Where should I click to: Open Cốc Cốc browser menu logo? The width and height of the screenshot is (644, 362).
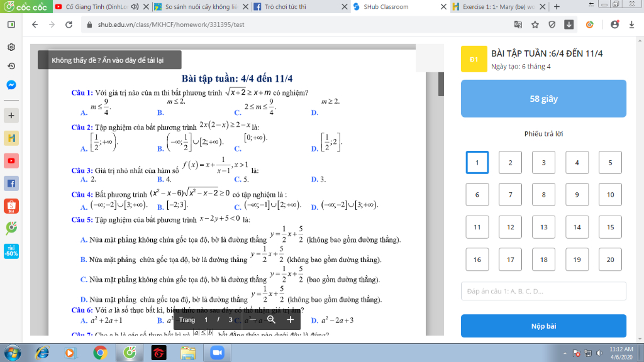[x=25, y=6]
